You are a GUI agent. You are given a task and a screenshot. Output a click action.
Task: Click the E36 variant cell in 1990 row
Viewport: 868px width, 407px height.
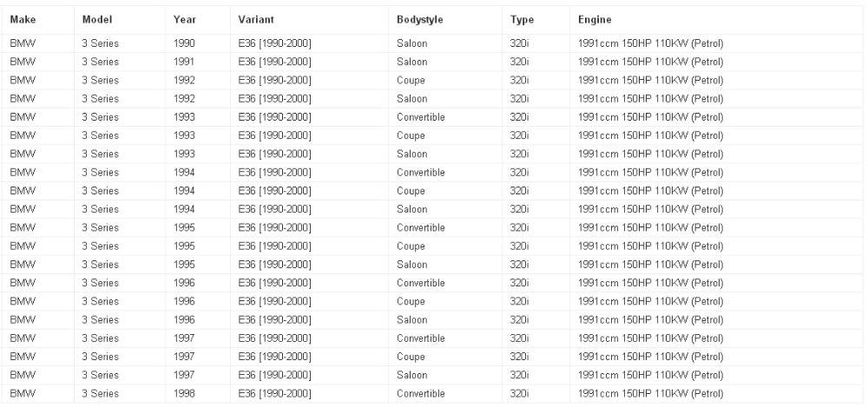point(274,43)
